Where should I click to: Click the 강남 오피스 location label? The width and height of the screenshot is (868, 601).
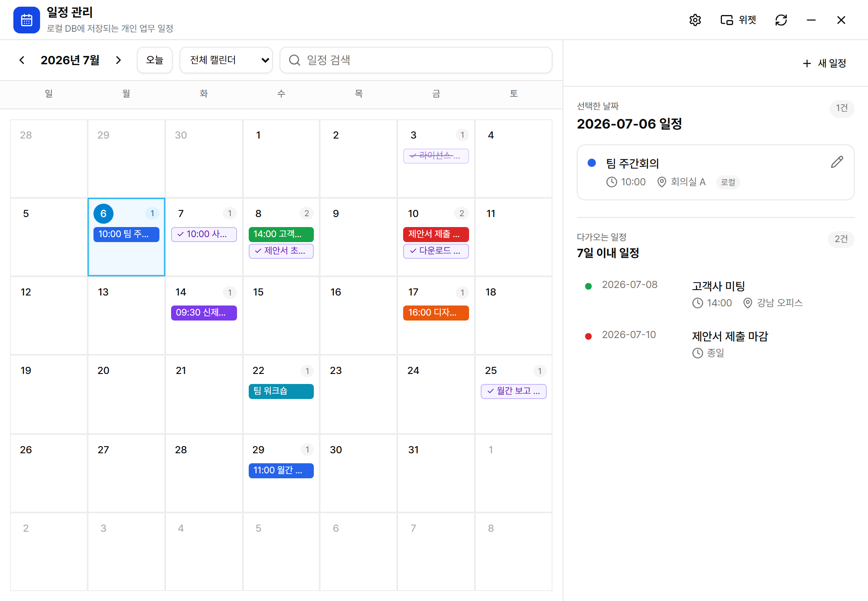(780, 303)
